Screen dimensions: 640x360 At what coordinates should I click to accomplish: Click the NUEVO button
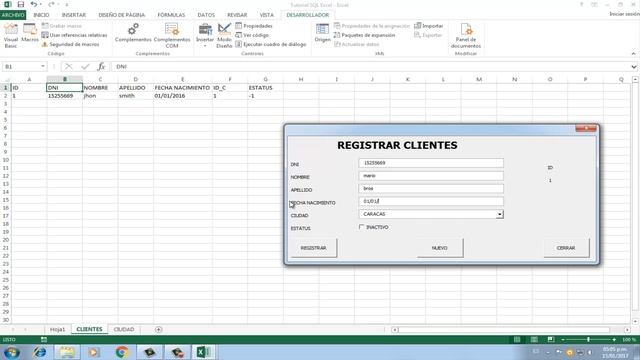coord(440,248)
